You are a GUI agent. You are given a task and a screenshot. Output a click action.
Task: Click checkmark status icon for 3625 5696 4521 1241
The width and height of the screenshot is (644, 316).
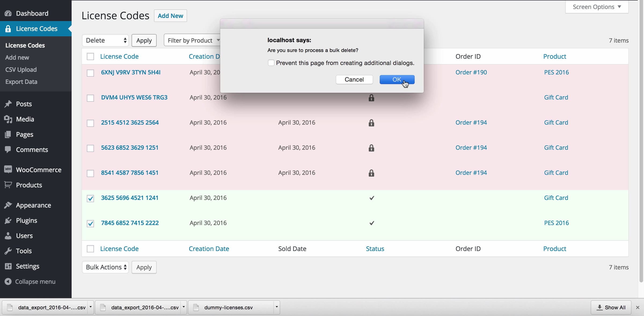[x=372, y=198]
